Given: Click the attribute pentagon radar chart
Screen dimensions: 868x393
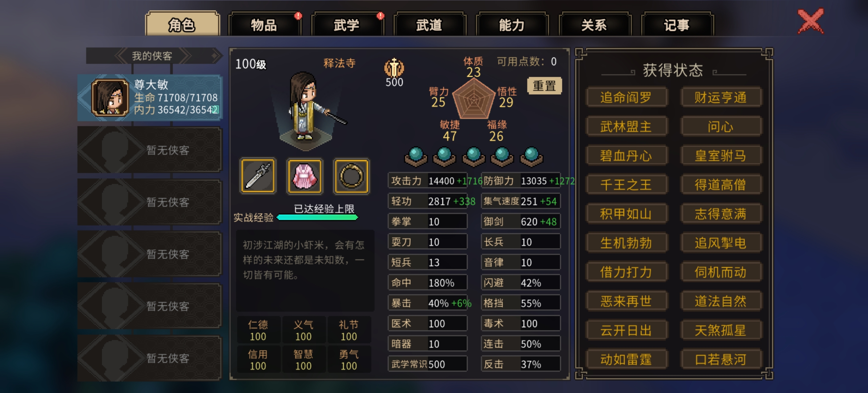Looking at the screenshot, I should [474, 99].
